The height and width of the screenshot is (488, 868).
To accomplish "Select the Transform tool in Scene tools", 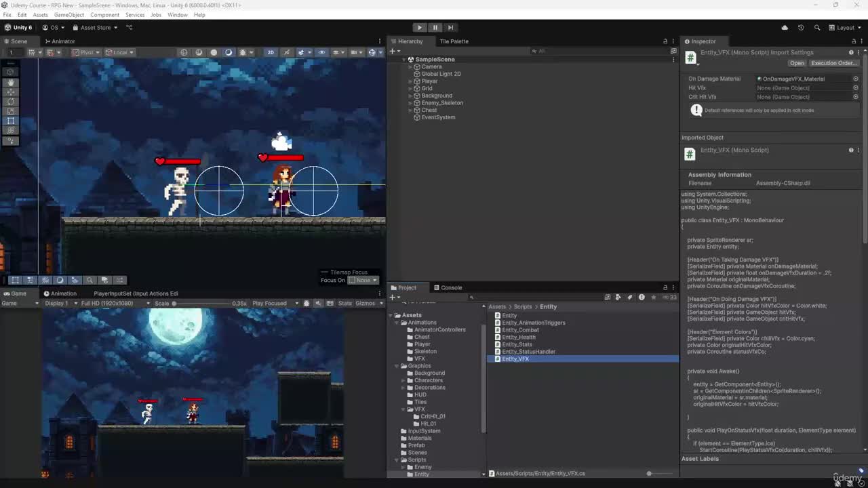I will point(11,130).
